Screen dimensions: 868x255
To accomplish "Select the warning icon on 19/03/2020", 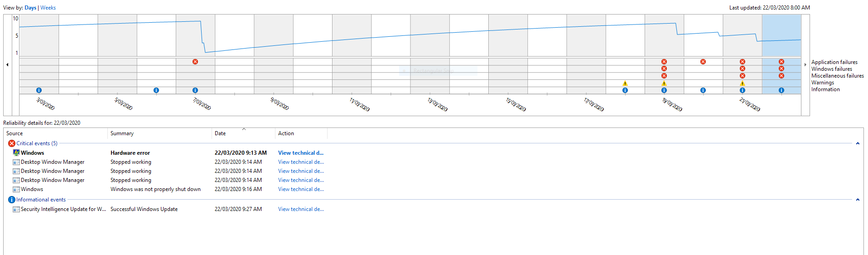I will pos(664,83).
